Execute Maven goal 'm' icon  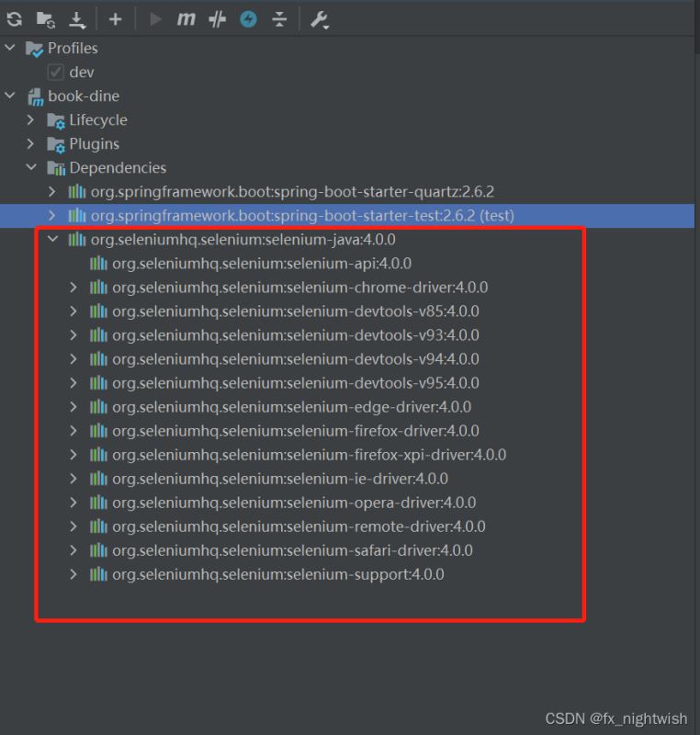point(186,19)
